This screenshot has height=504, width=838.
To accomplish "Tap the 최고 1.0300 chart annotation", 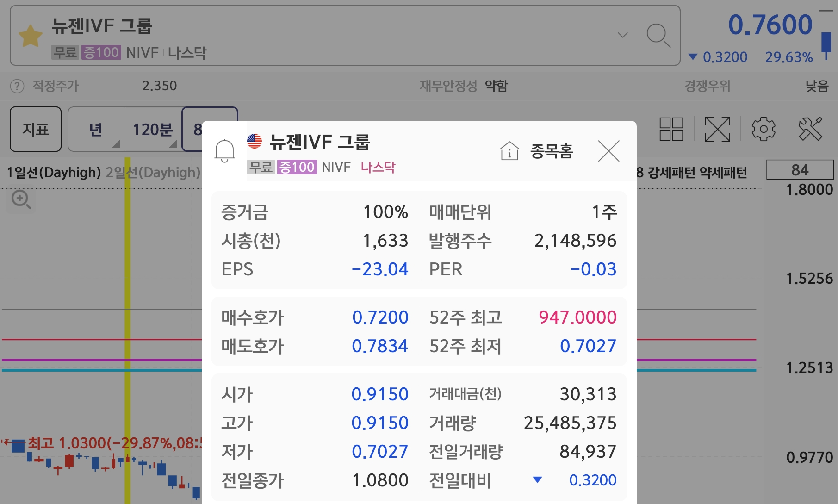I will 116,443.
